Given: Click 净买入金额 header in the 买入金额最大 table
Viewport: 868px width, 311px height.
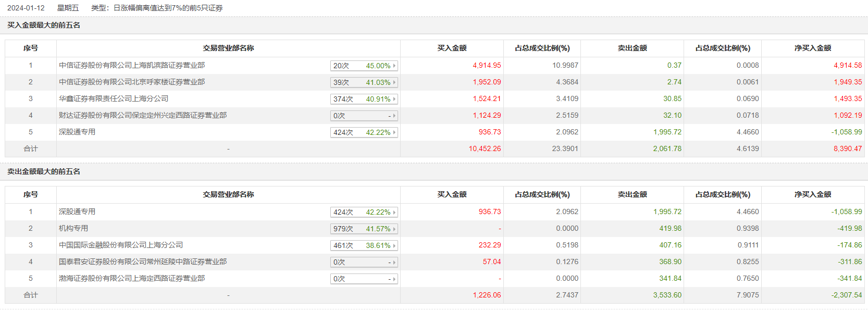Looking at the screenshot, I should pyautogui.click(x=812, y=48).
